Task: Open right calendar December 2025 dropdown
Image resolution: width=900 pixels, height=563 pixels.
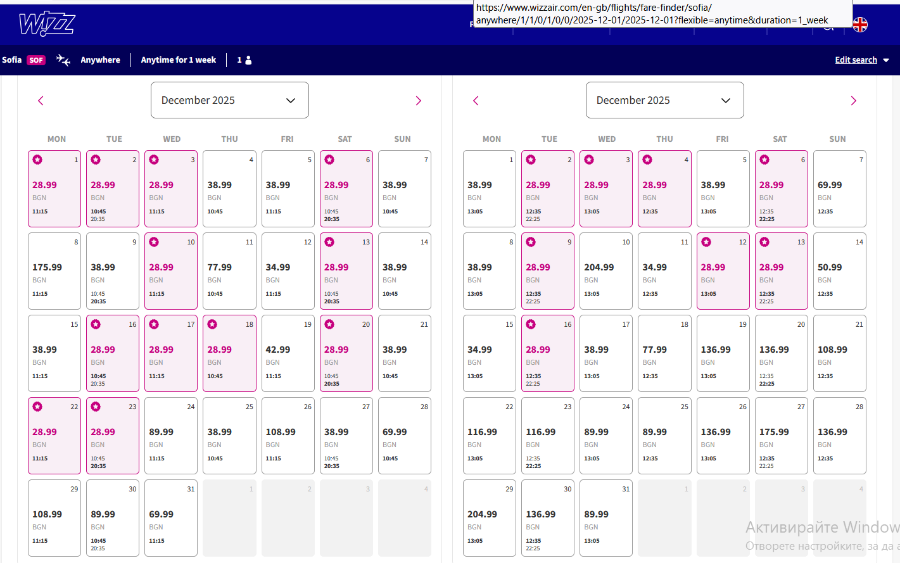Action: (665, 100)
